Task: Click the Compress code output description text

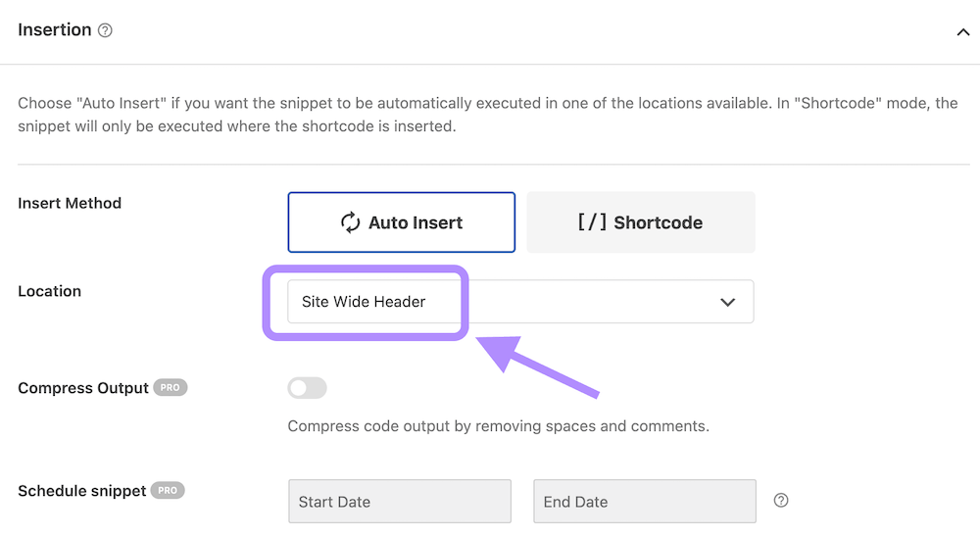Action: pos(498,426)
